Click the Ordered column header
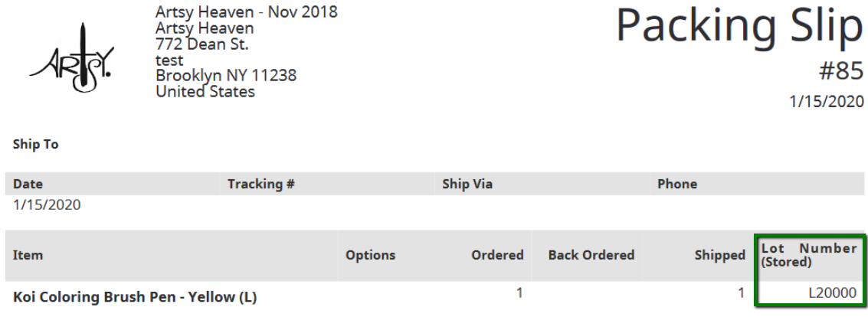 click(497, 255)
